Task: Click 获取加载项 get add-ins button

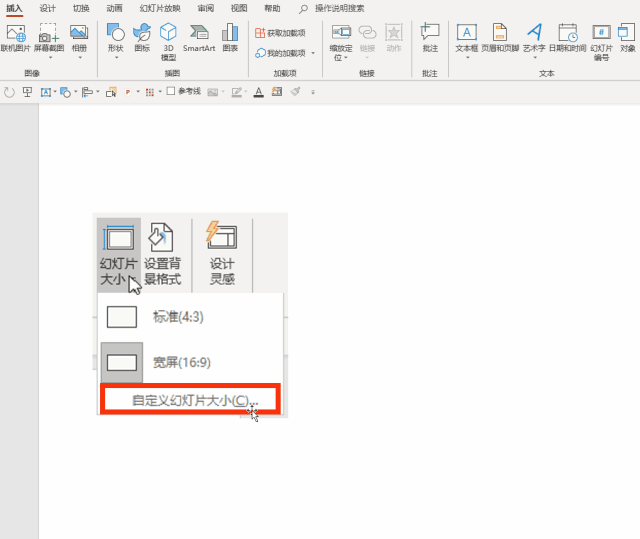Action: click(280, 33)
